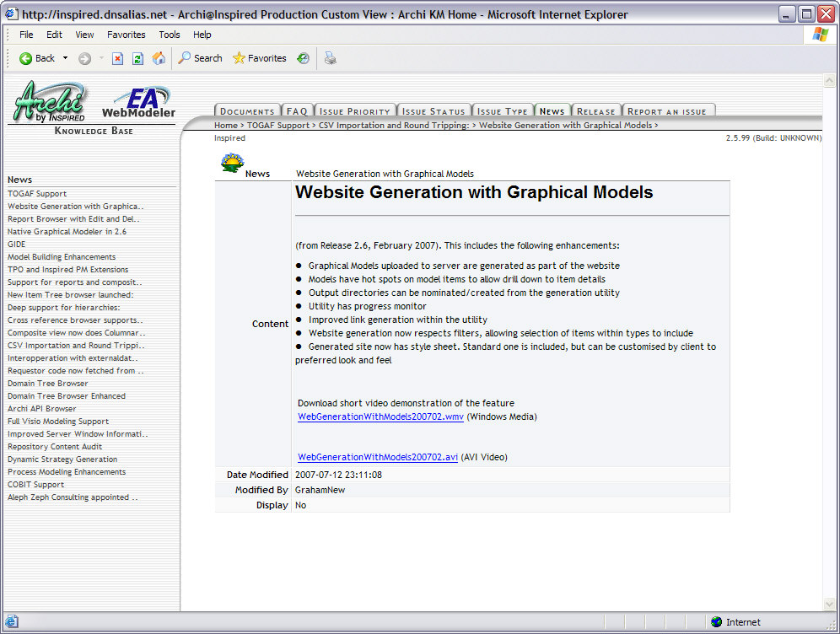Viewport: 840px width, 634px height.
Task: Select Process Modeling Enhancements in sidebar
Action: tap(66, 471)
